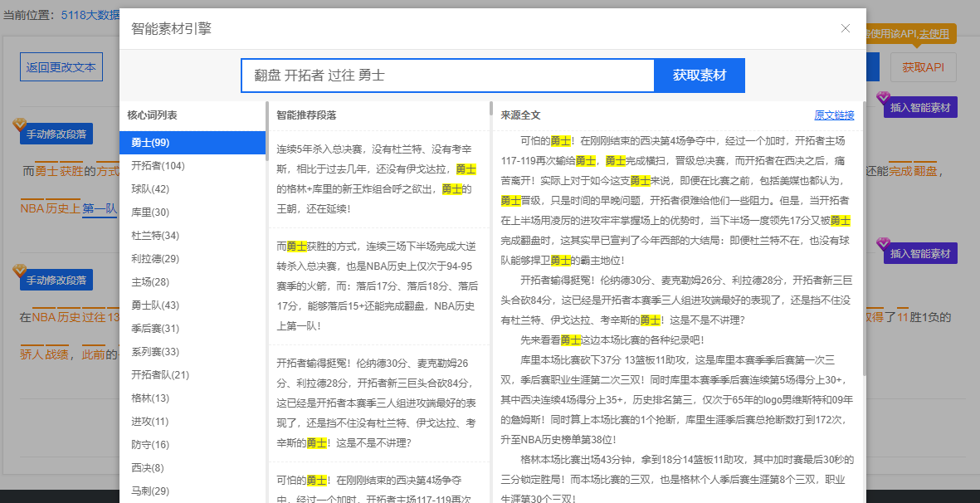Screen dimensions: 980x503
Task: Click 返回更改文本 on the background page
Action: coord(61,67)
